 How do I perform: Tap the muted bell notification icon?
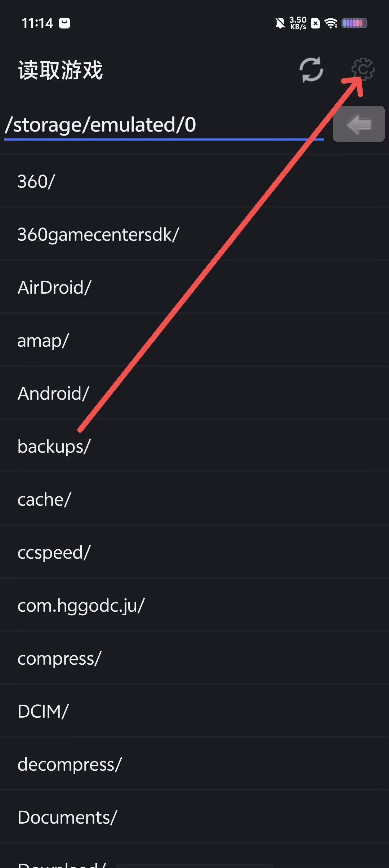tap(280, 23)
